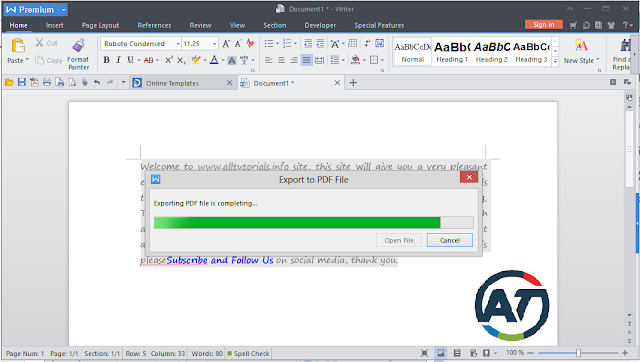Click the Copy icon
This screenshot has height=362, width=640.
[39, 60]
